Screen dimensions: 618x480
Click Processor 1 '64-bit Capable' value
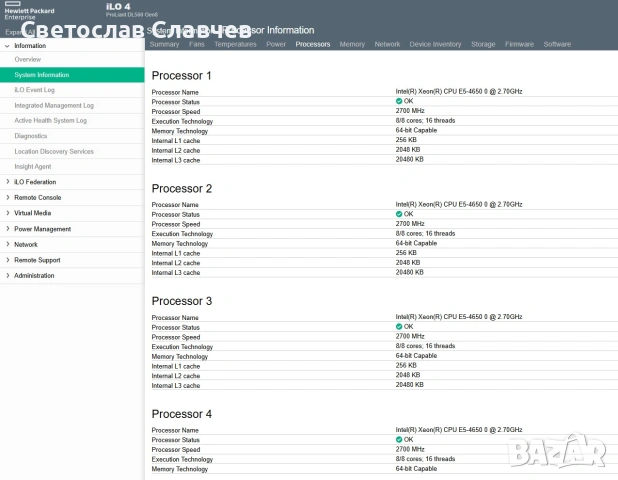(x=416, y=130)
